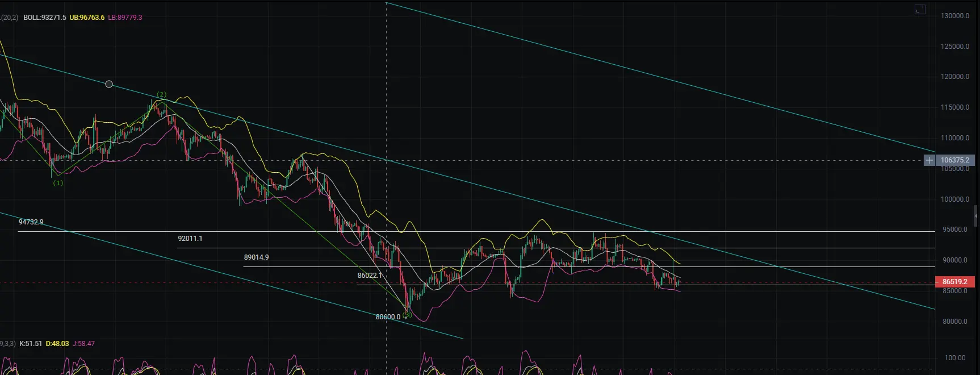Screen dimensions: 980x375
Task: Select the D:48.03 indicator value
Action: [57, 344]
